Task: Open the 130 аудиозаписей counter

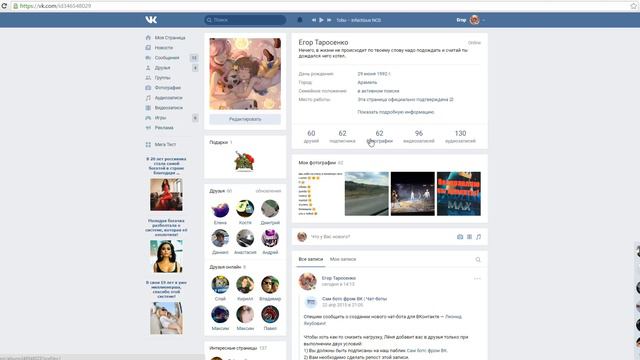Action: click(460, 136)
